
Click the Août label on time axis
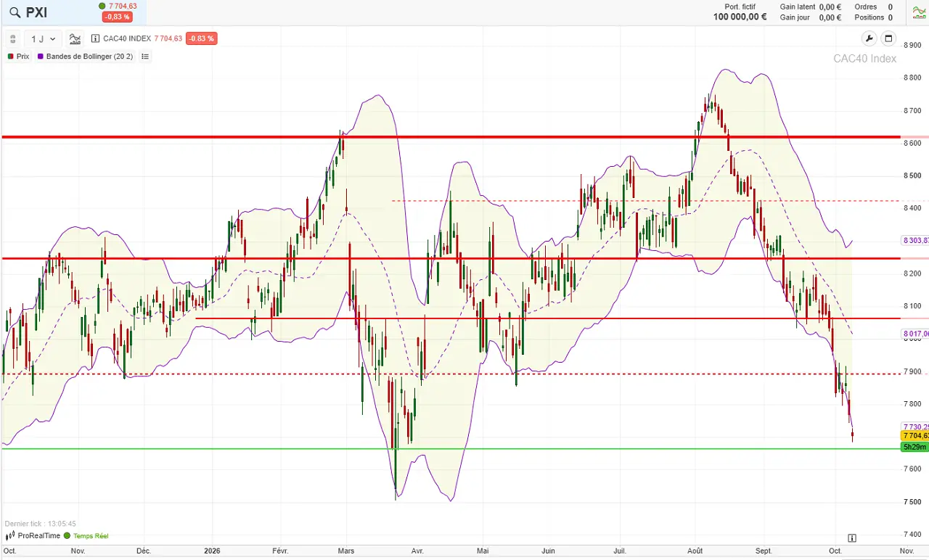(695, 551)
